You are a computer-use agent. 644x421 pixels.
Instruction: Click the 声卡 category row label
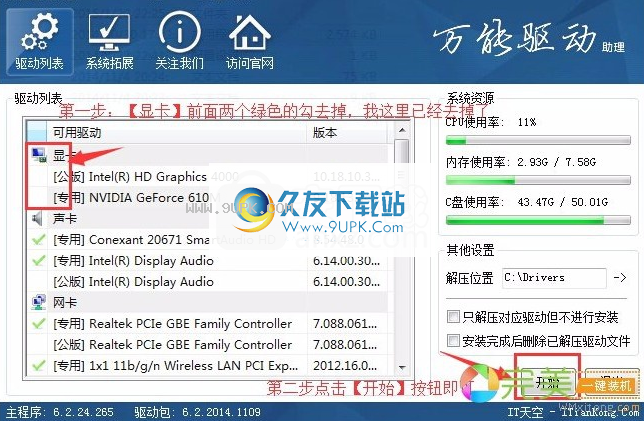click(64, 219)
